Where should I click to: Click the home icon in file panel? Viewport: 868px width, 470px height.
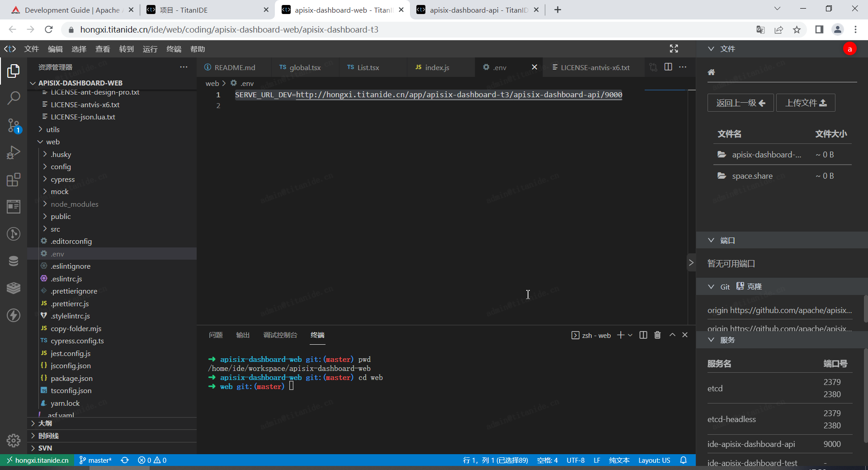[x=711, y=72]
